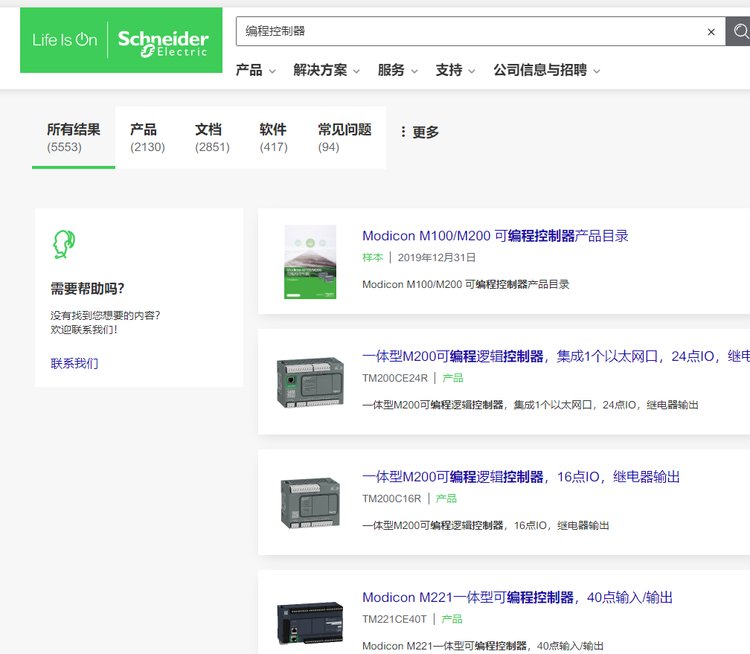The width and height of the screenshot is (750, 654).
Task: Click the 联系我们 link
Action: tap(75, 363)
